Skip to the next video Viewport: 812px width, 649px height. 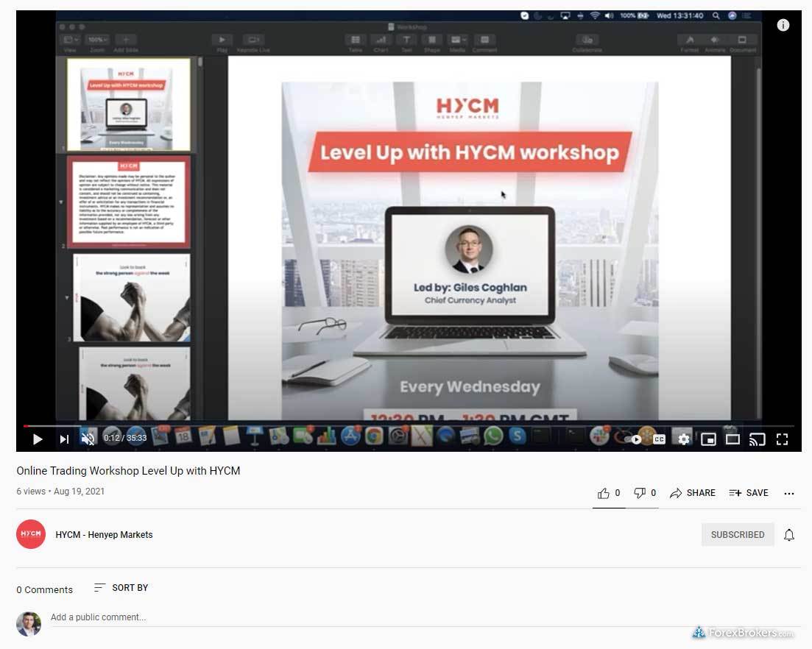[64, 439]
